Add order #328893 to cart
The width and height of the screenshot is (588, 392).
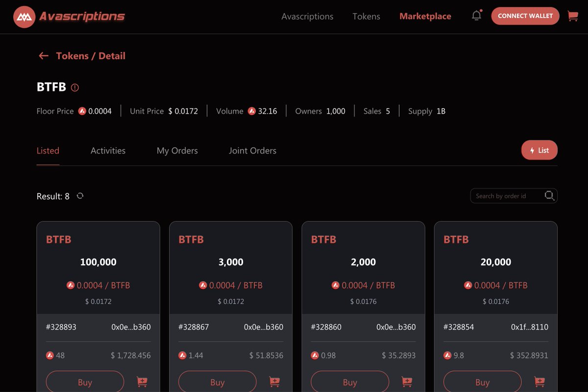[x=142, y=382]
